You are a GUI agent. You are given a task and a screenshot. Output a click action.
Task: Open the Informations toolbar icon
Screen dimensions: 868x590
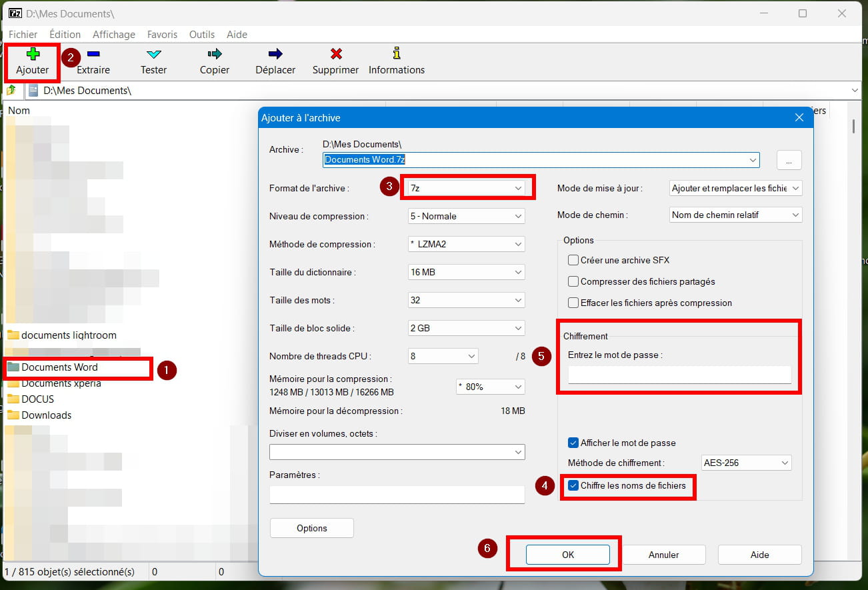397,54
